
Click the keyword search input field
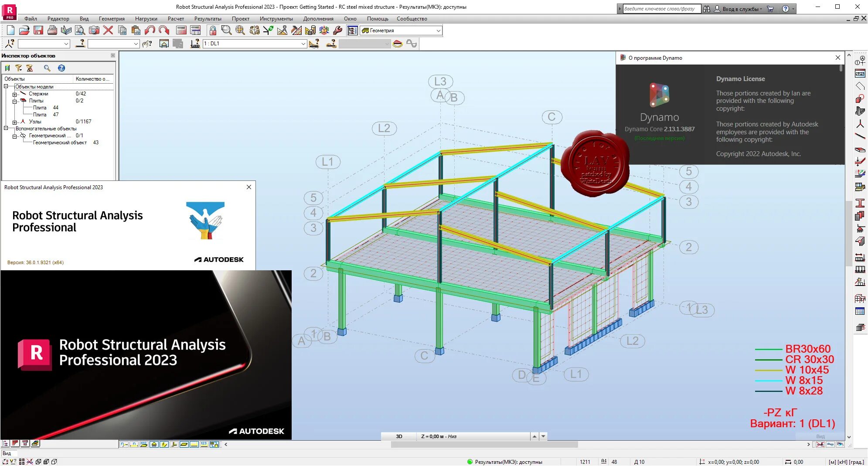(x=662, y=9)
